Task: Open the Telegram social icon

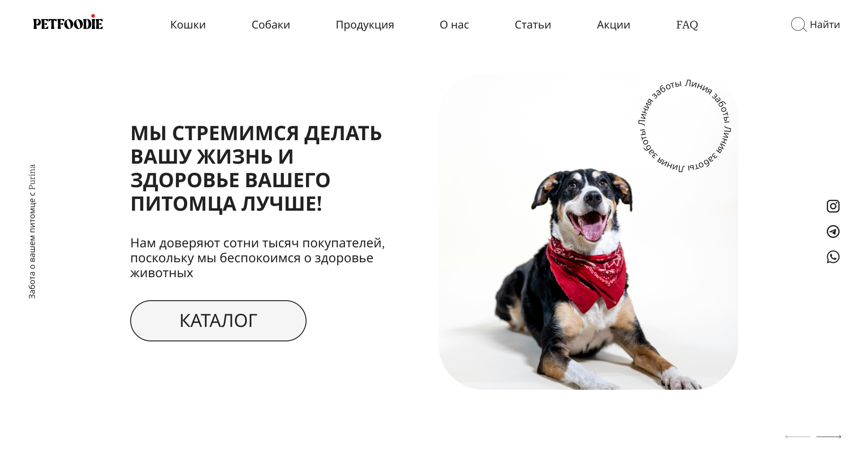Action: coord(833,231)
